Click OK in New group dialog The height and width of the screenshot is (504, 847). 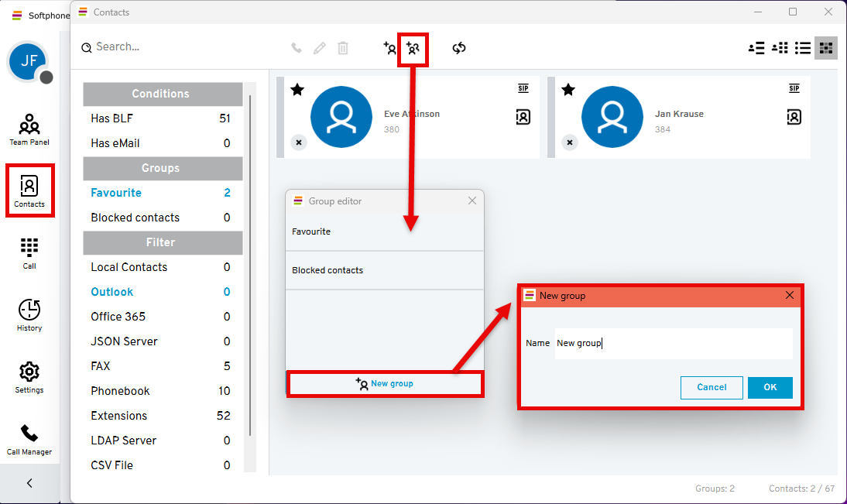pyautogui.click(x=770, y=387)
